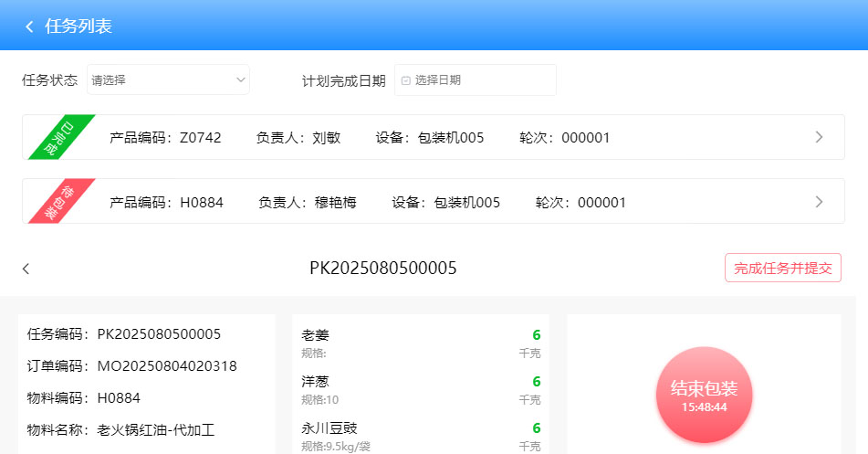Click 负责人 刘敏 in the first task
Viewport: 868px width, 454px height.
click(x=298, y=137)
